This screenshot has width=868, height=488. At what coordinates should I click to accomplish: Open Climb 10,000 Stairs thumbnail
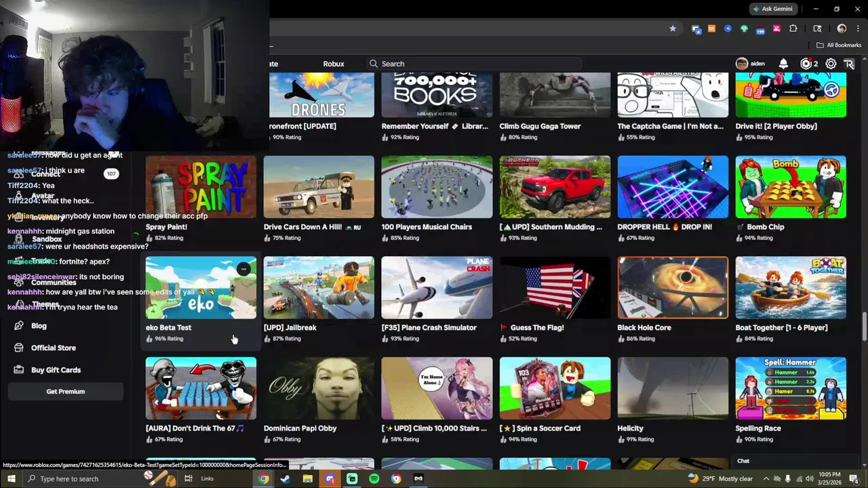point(437,388)
